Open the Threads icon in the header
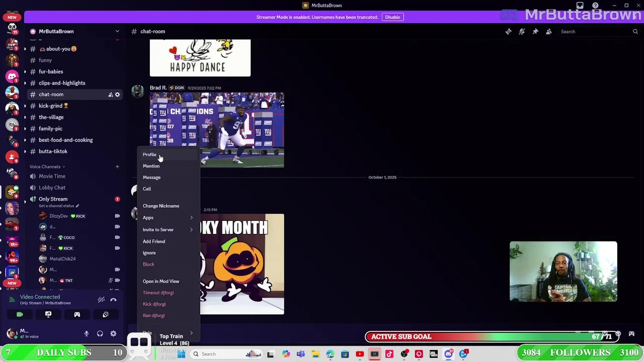The image size is (644, 362). (508, 32)
